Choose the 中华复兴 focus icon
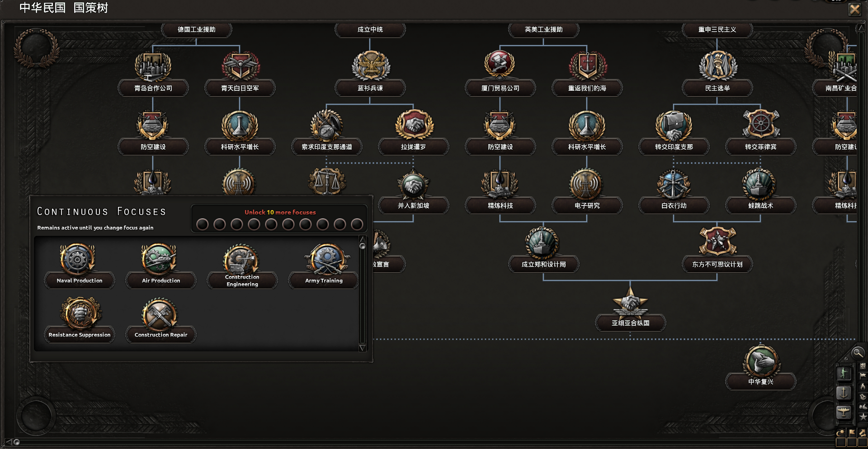This screenshot has width=868, height=449. 760,360
